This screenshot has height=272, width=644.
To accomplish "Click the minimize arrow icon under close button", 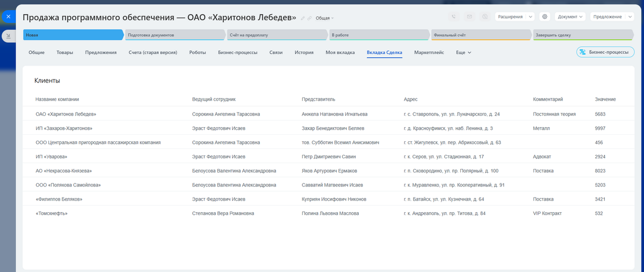I will 8,36.
